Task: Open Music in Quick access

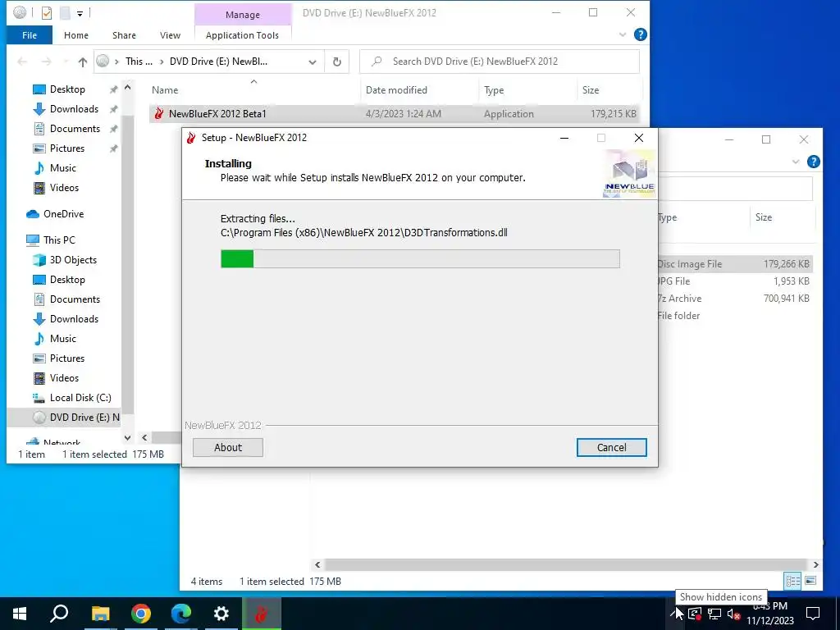Action: pyautogui.click(x=62, y=168)
